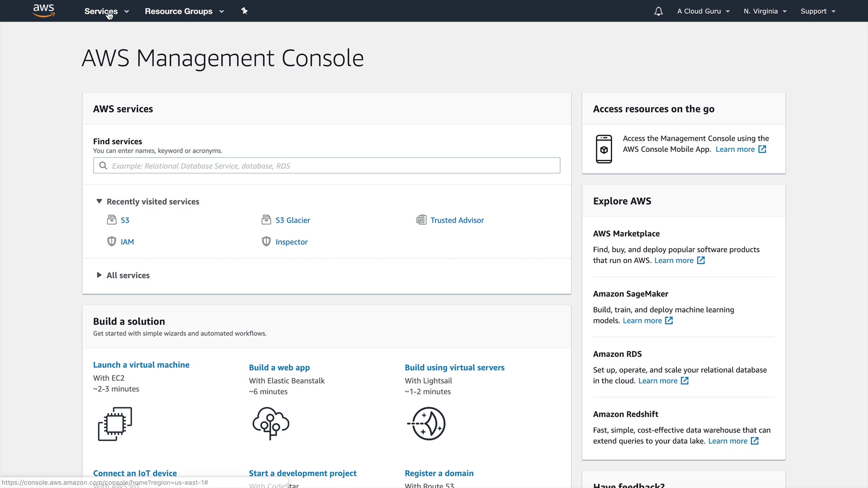868x488 pixels.
Task: Click the Find services search field
Action: click(326, 166)
